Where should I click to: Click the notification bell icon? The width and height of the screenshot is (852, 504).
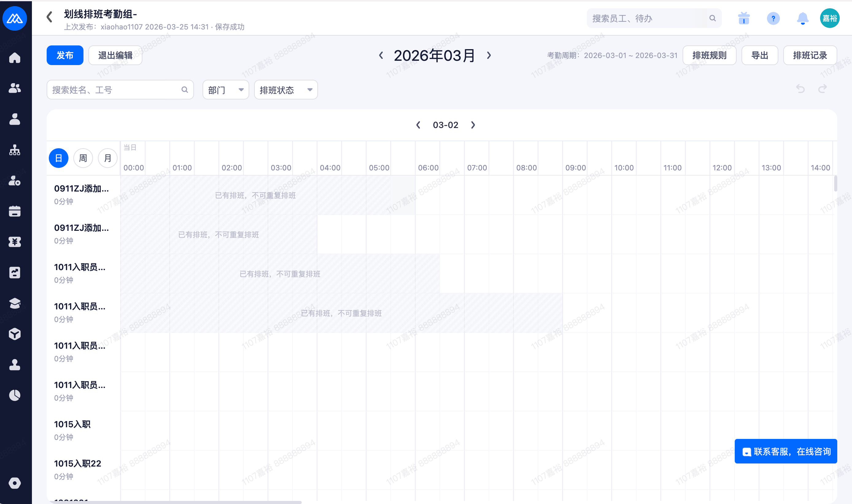(x=802, y=18)
